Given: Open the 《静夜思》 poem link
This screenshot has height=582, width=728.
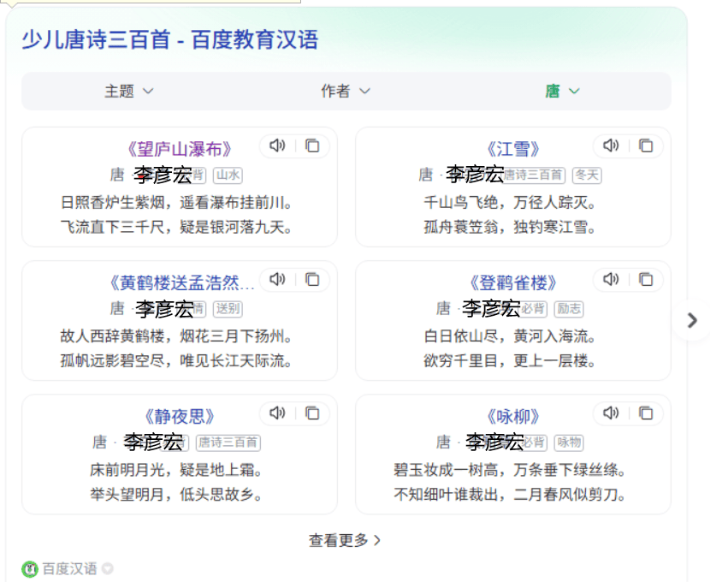Looking at the screenshot, I should (179, 417).
